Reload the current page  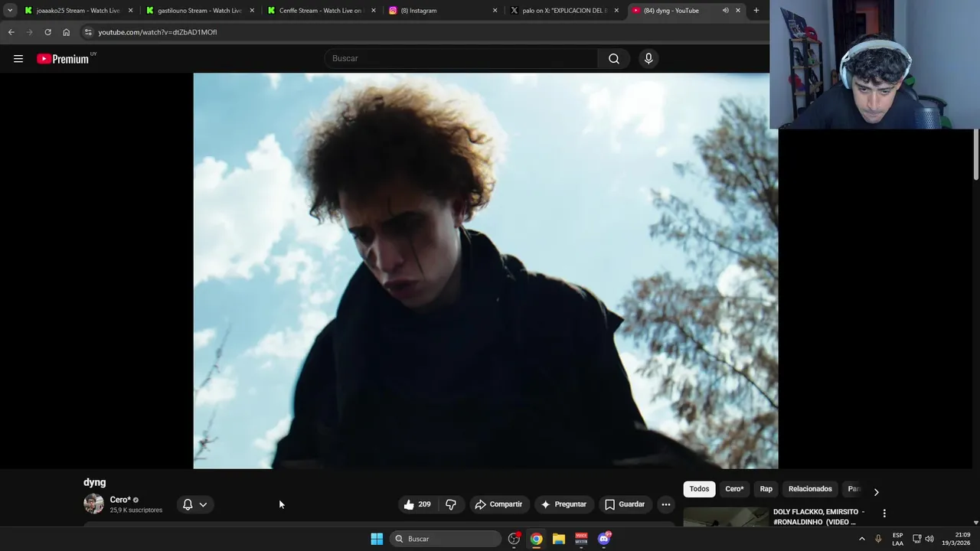click(47, 32)
